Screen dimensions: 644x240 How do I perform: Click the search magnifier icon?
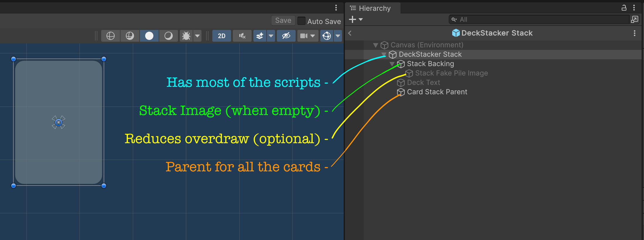coord(454,20)
